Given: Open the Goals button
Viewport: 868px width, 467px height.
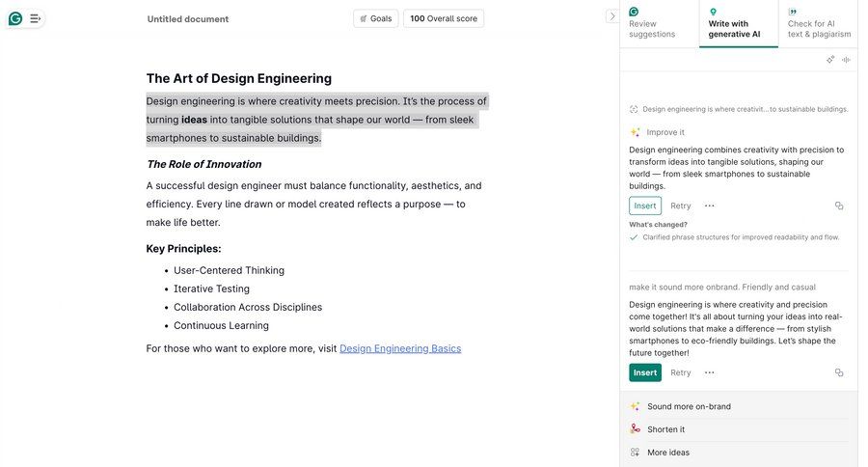Looking at the screenshot, I should point(376,18).
